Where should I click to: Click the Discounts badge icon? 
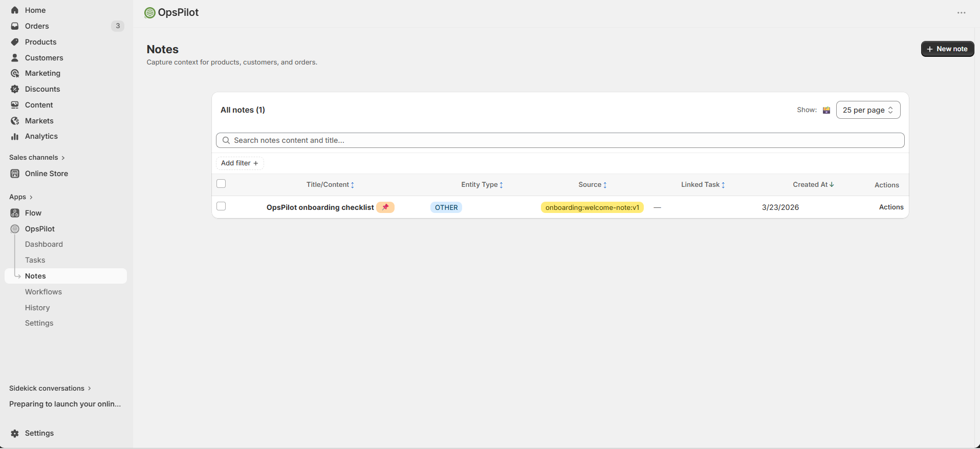click(x=15, y=89)
